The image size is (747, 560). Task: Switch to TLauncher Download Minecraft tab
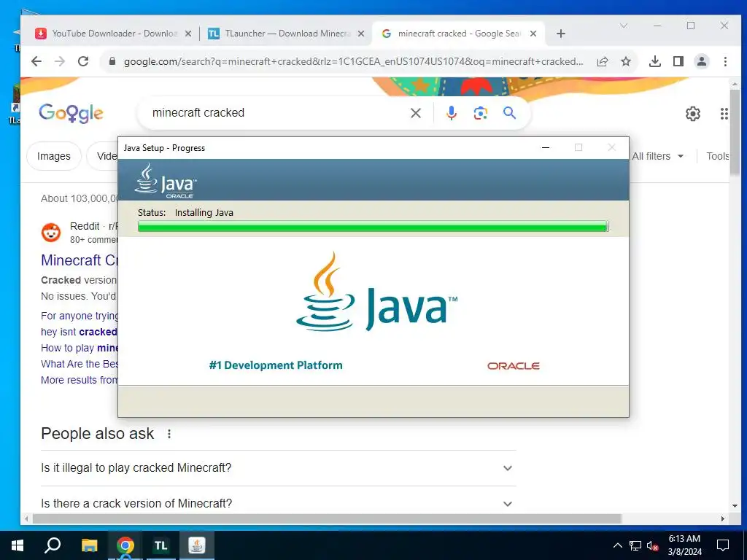point(286,34)
